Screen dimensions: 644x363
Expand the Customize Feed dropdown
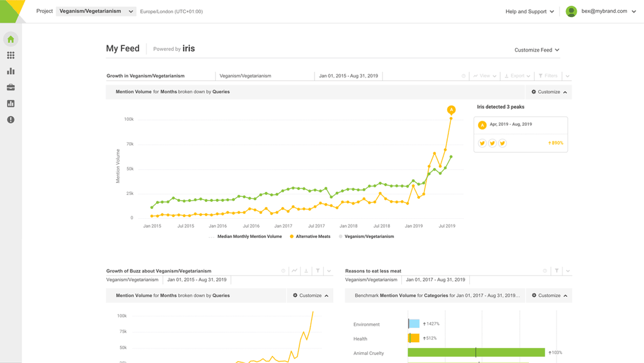pyautogui.click(x=536, y=50)
